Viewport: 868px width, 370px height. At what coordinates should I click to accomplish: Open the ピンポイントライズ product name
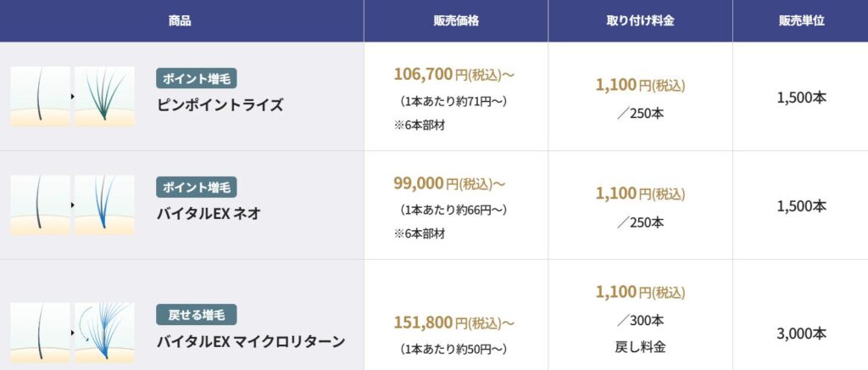(220, 105)
